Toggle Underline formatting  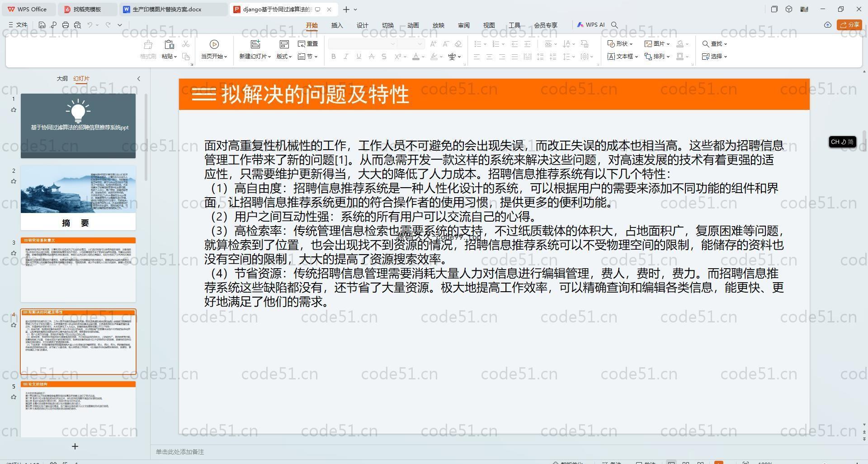pyautogui.click(x=359, y=57)
